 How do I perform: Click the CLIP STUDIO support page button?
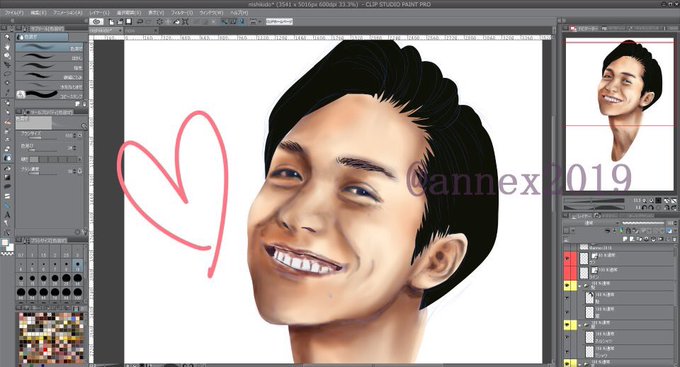tap(279, 21)
